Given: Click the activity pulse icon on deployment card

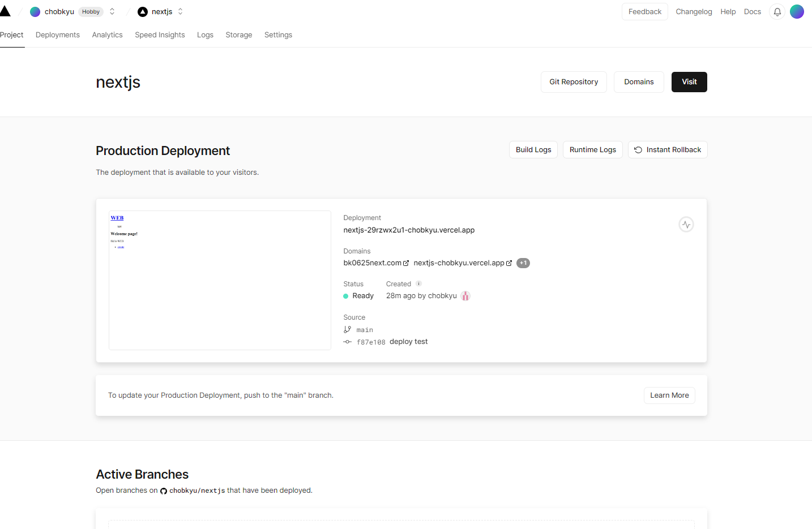Looking at the screenshot, I should point(686,225).
